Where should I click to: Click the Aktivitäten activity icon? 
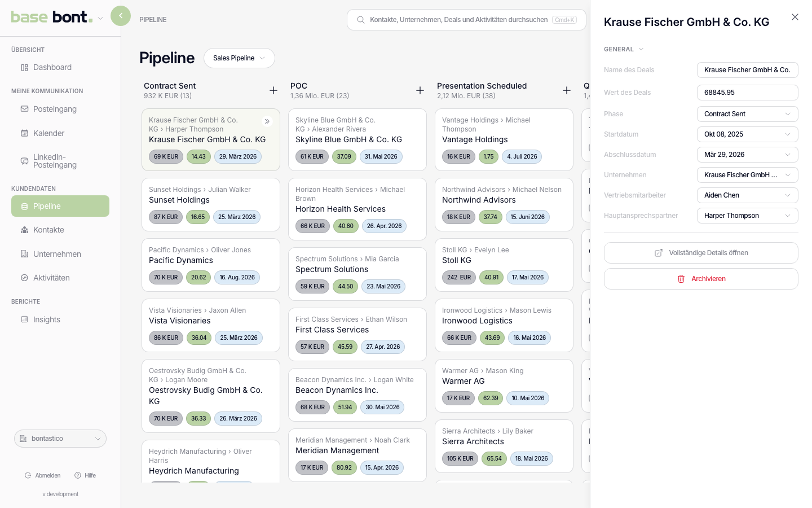pyautogui.click(x=24, y=278)
